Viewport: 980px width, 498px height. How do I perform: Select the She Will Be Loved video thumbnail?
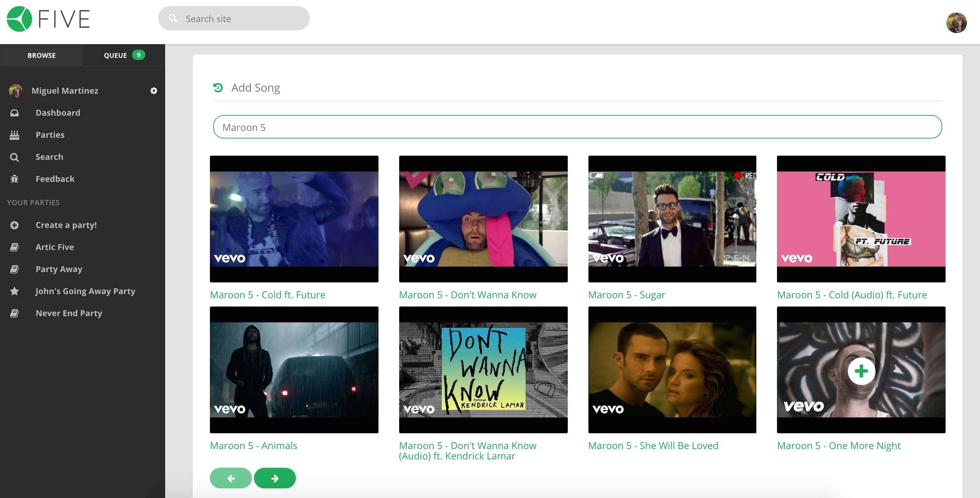coord(672,370)
